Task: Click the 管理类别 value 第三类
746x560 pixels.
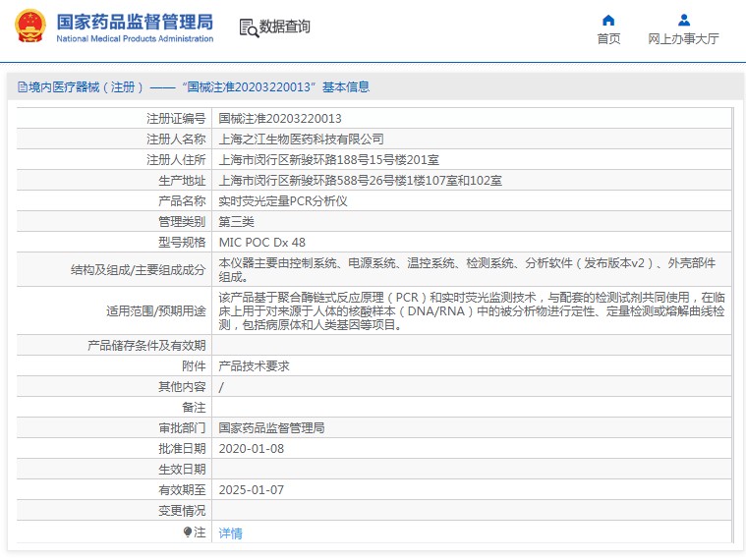Action: tap(236, 221)
